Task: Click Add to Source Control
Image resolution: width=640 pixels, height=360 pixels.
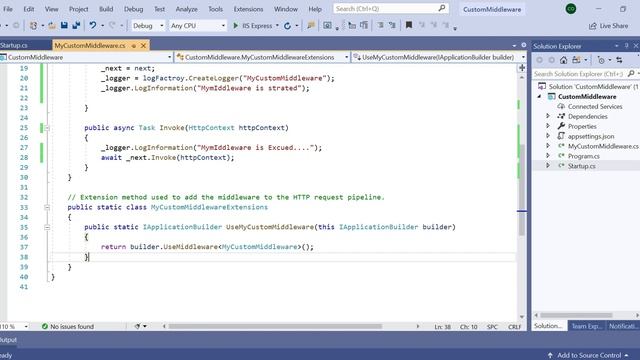Action: (589, 355)
